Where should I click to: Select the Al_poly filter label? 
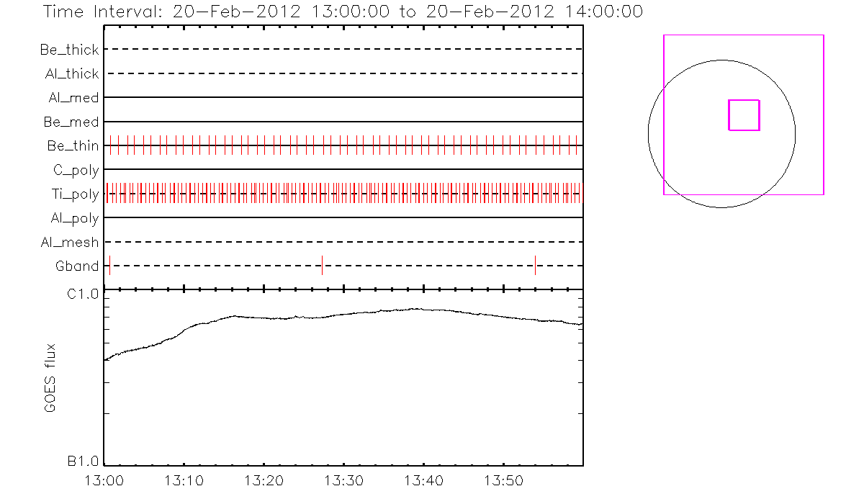[x=74, y=218]
